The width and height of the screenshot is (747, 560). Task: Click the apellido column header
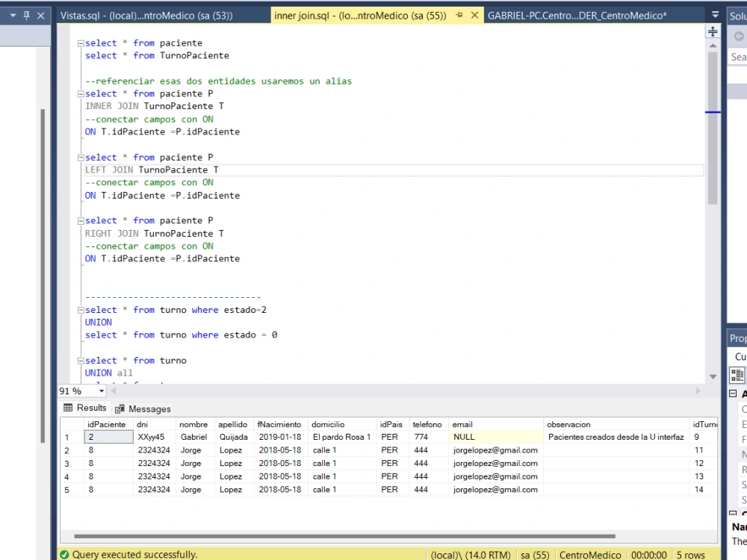coord(235,424)
